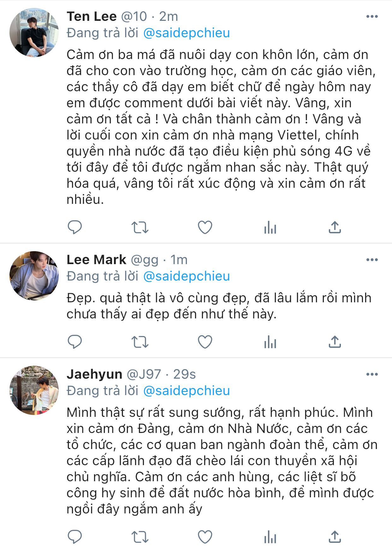Open more options for Ten Lee's tweet
The height and width of the screenshot is (550, 392).
pyautogui.click(x=372, y=17)
